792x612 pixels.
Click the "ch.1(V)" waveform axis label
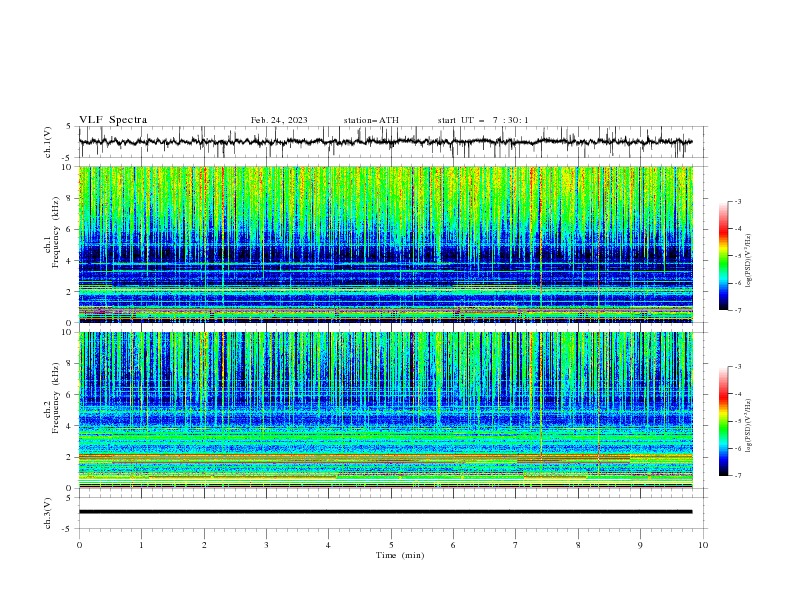click(48, 142)
